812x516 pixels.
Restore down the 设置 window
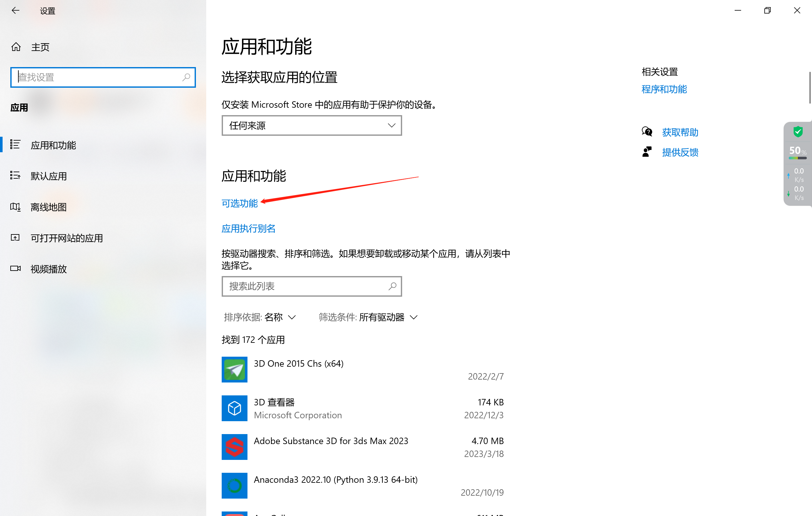[767, 10]
